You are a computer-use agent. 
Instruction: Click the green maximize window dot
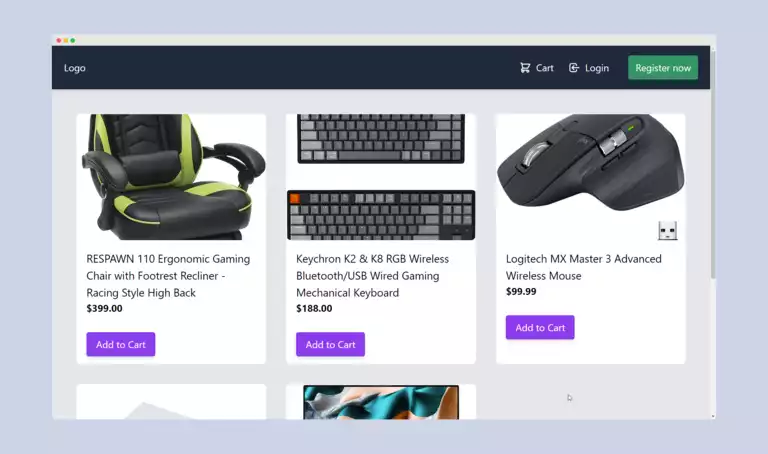72,40
